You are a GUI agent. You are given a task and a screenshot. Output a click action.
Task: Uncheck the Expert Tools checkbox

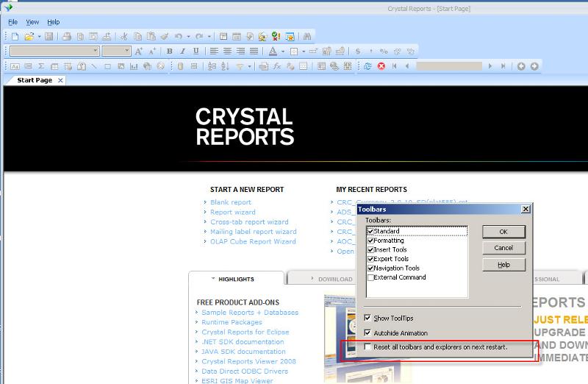[x=370, y=259]
